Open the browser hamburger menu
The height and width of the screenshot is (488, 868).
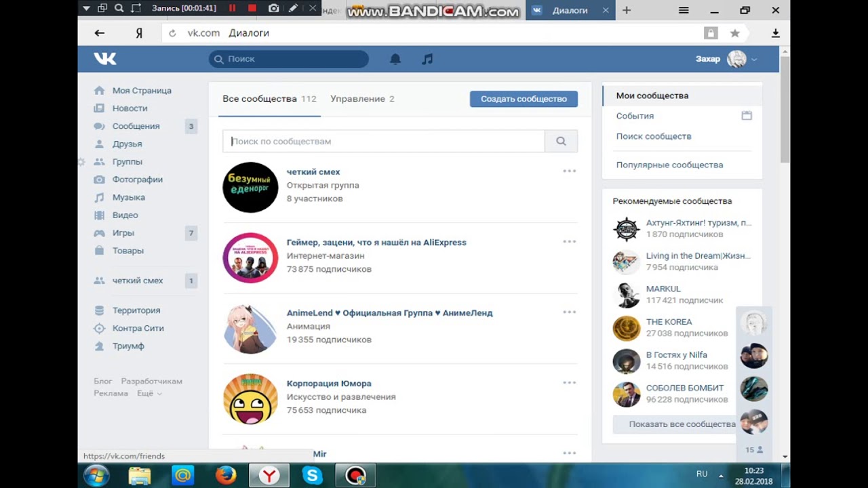tap(684, 10)
